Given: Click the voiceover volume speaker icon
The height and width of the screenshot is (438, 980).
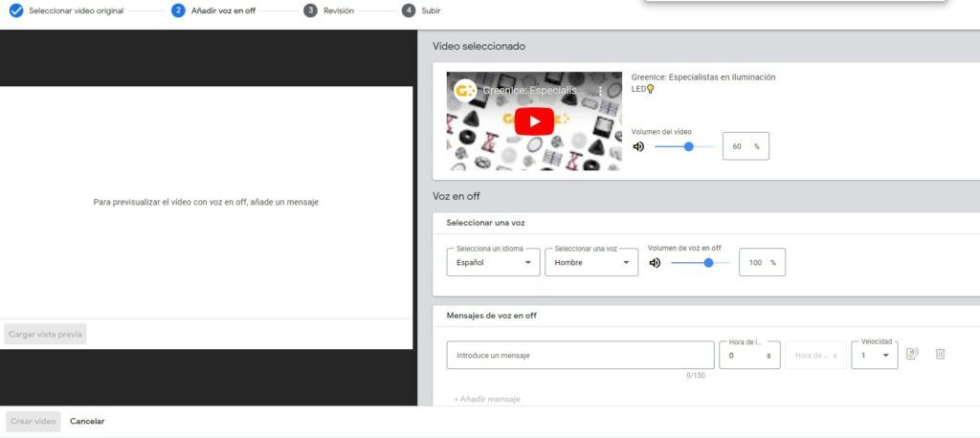Looking at the screenshot, I should click(656, 262).
